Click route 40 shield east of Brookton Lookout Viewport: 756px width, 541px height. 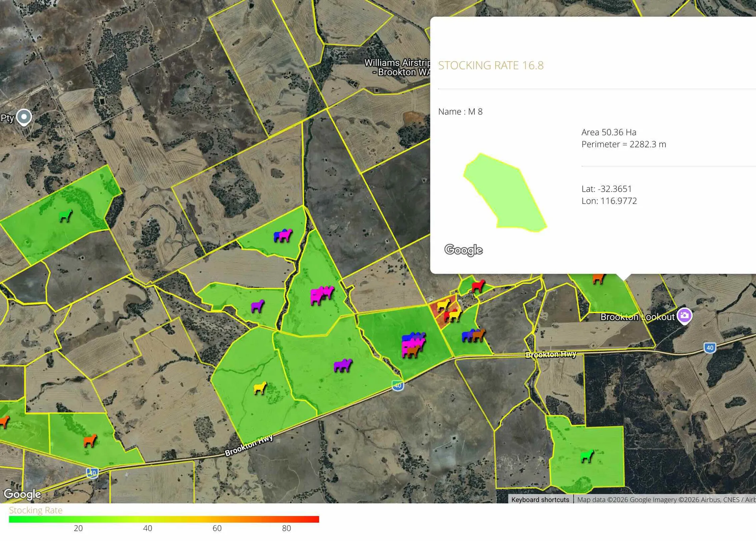coord(710,348)
